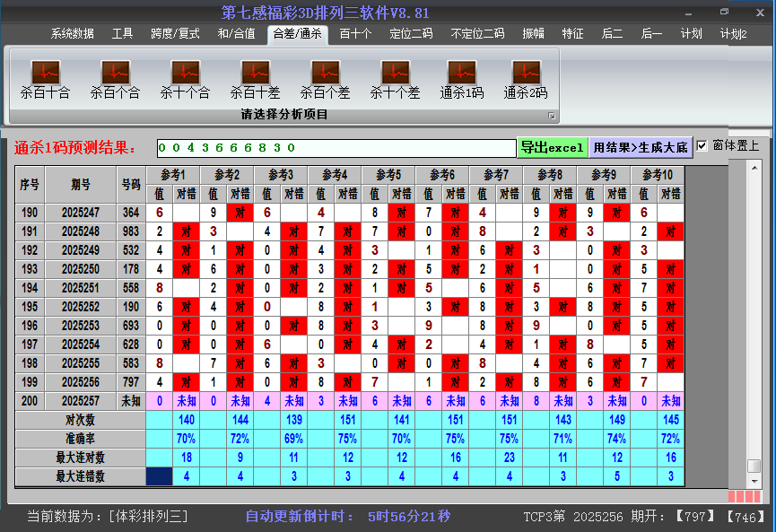Viewport: 776px width, 532px height.
Task: Click the 号码 column header
Action: (131, 185)
